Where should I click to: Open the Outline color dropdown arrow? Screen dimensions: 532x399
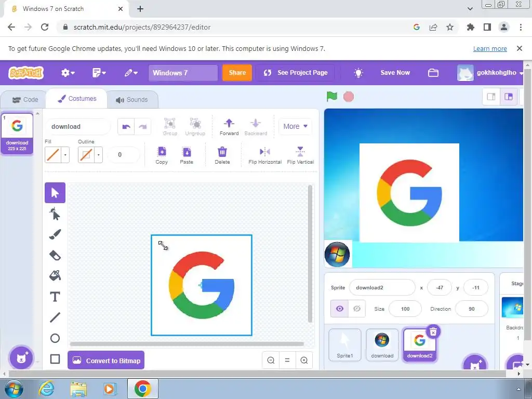click(x=98, y=155)
